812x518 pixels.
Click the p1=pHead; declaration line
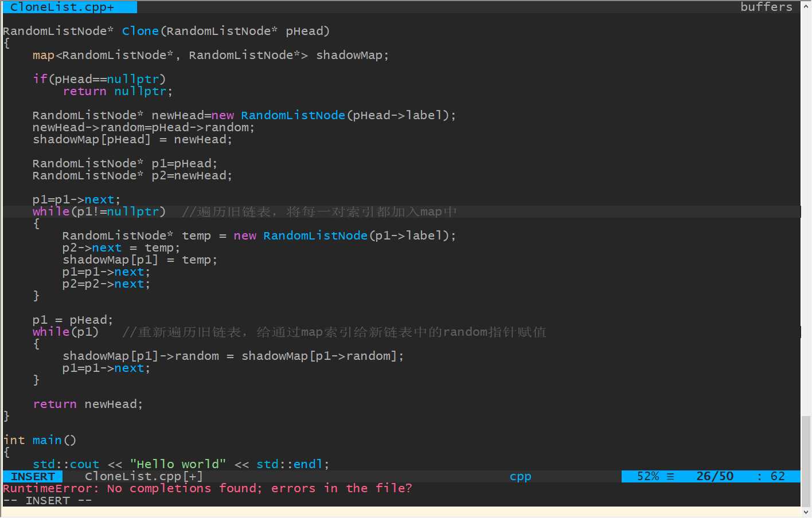tap(125, 163)
